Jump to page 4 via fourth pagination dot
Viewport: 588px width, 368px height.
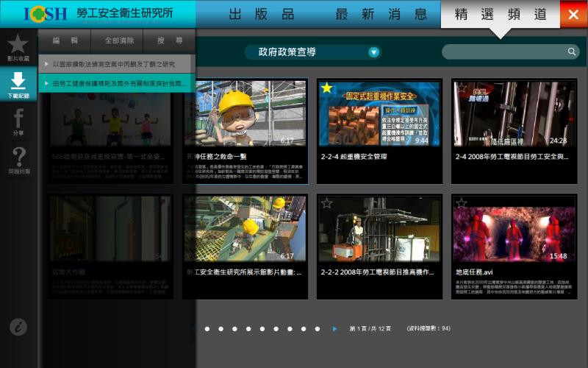point(248,329)
